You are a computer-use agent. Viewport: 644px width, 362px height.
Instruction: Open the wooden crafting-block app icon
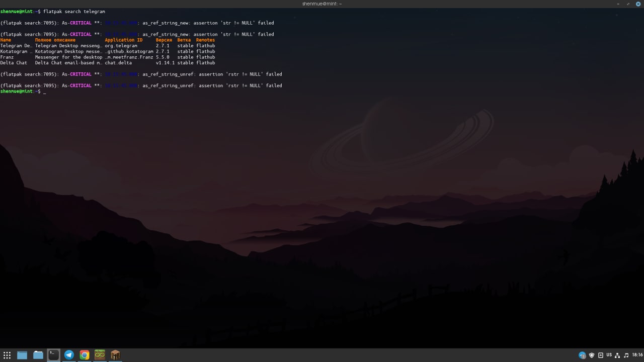(x=115, y=355)
